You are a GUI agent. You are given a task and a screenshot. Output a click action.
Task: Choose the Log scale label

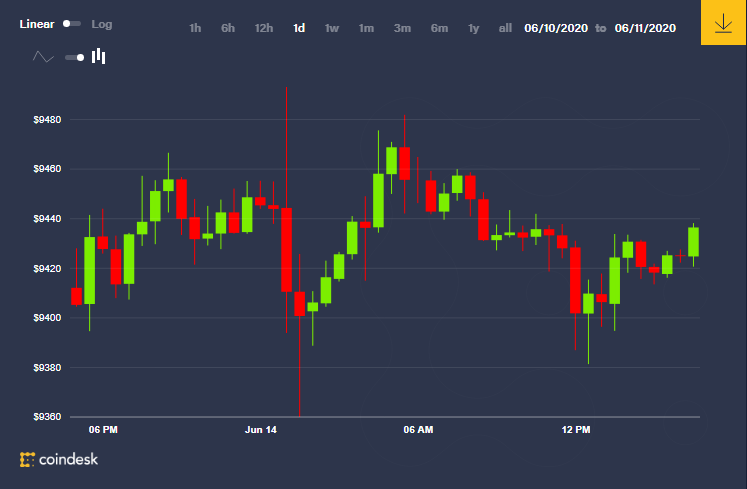101,24
